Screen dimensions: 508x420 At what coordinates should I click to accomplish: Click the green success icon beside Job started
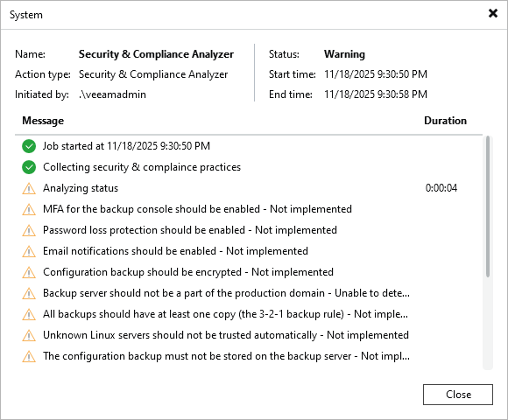pos(29,146)
